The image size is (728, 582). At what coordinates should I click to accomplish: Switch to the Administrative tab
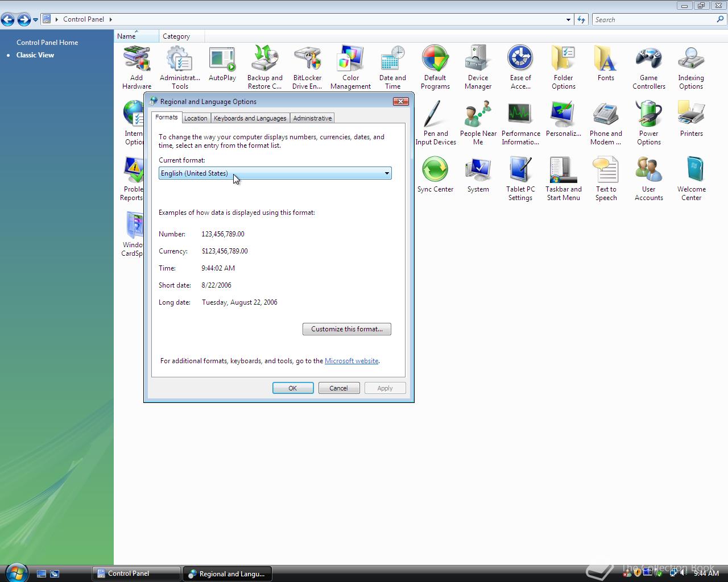[x=312, y=118]
